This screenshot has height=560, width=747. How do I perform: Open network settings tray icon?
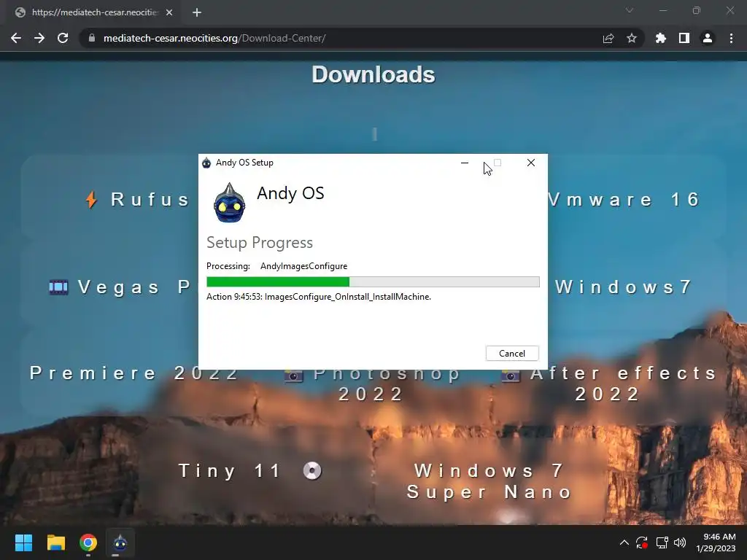662,542
